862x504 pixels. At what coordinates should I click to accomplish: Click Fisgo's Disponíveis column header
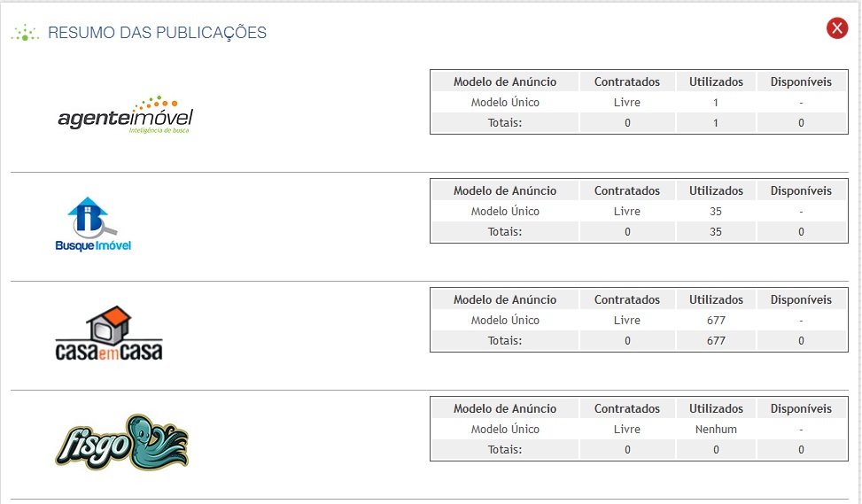801,408
